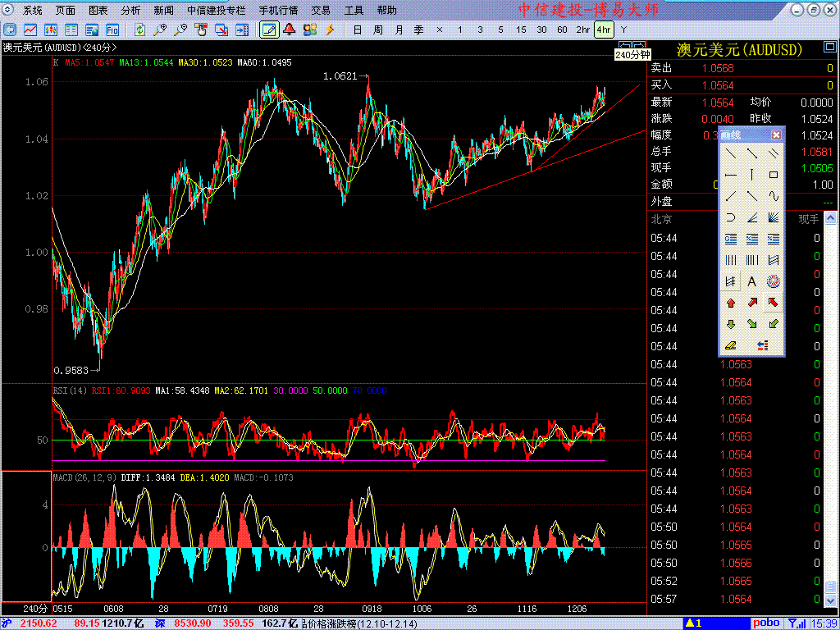Switch chart to 15 minute period

pos(521,30)
